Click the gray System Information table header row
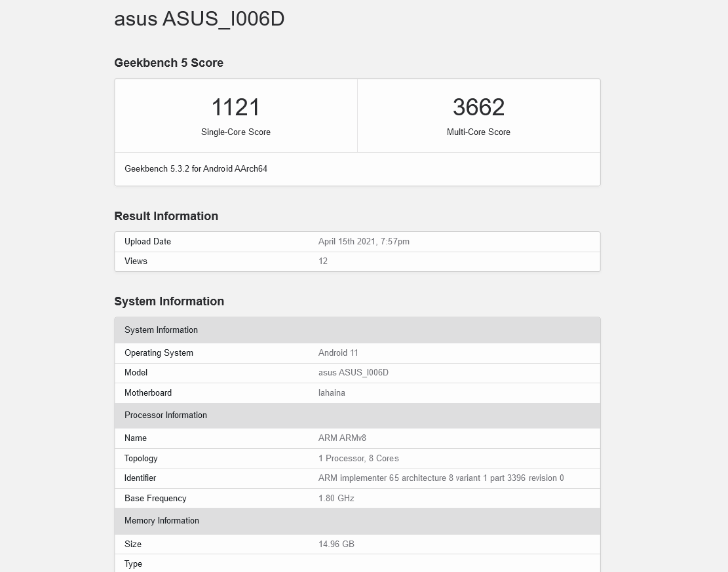This screenshot has height=572, width=728. [357, 330]
